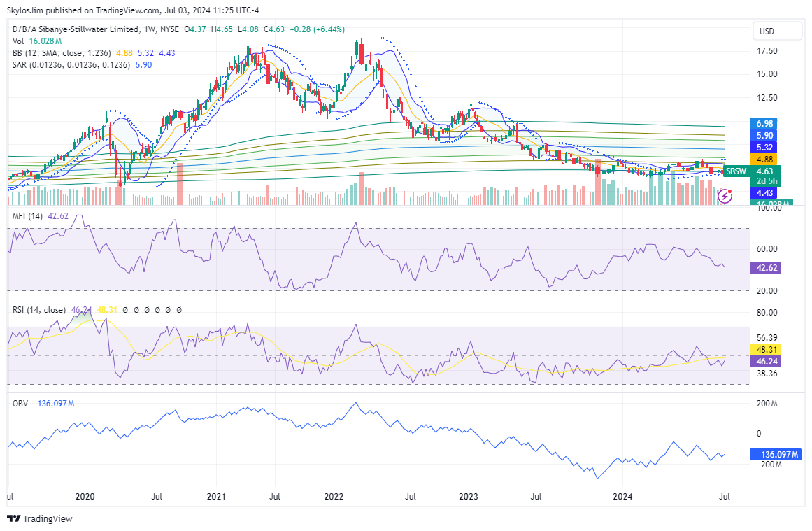Click the 2023 time axis label
The height and width of the screenshot is (531, 812).
coord(469,496)
